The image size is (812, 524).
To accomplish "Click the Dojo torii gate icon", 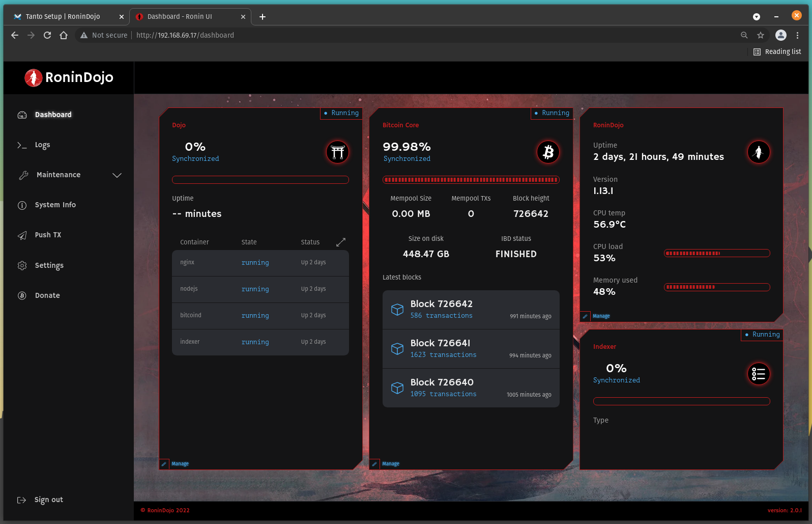I will click(338, 152).
